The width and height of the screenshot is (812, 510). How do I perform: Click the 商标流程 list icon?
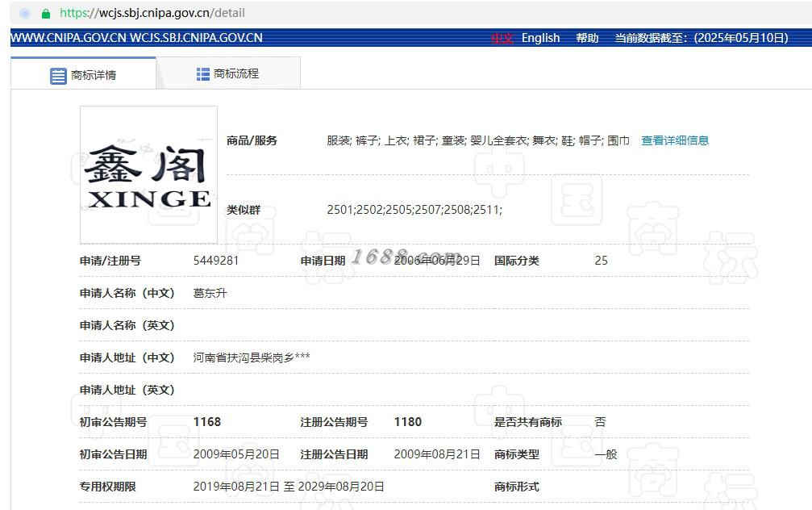tap(203, 74)
